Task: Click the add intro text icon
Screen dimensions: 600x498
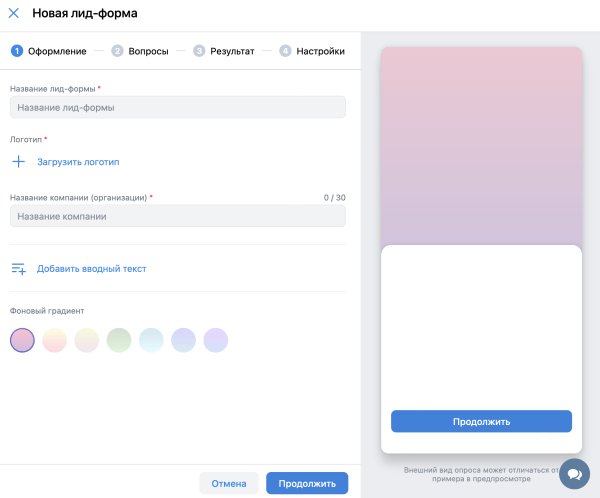Action: [18, 268]
